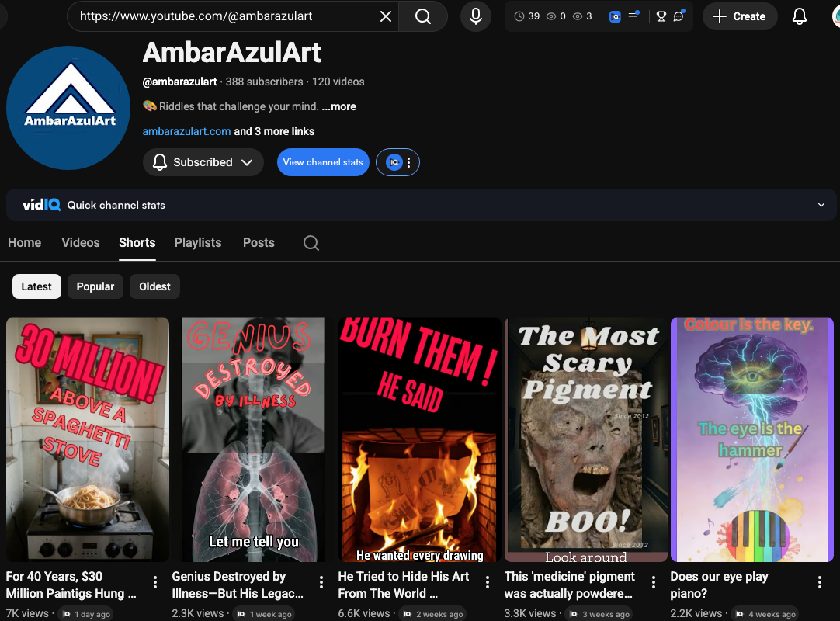Image resolution: width=840 pixels, height=621 pixels.
Task: Click title 'For 40 Years, $30 Million Paintigs Hung'
Action: coord(71,585)
